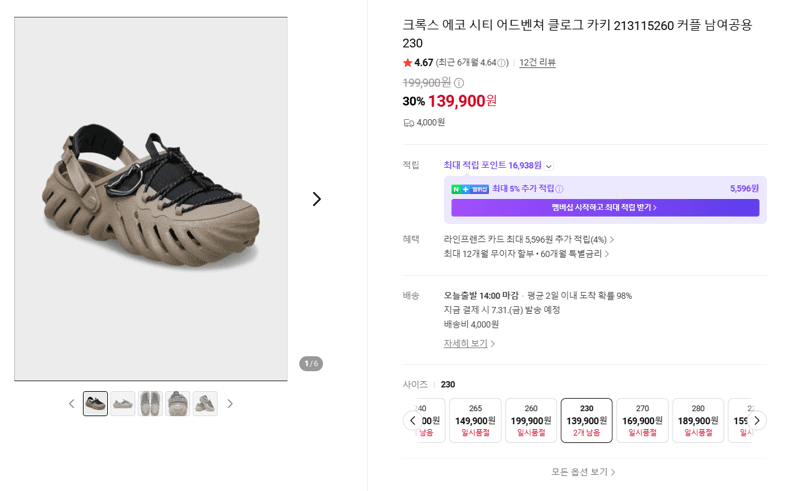Click info icon beside original price 199,900원
Screen dimensions: 800x491
click(x=459, y=83)
